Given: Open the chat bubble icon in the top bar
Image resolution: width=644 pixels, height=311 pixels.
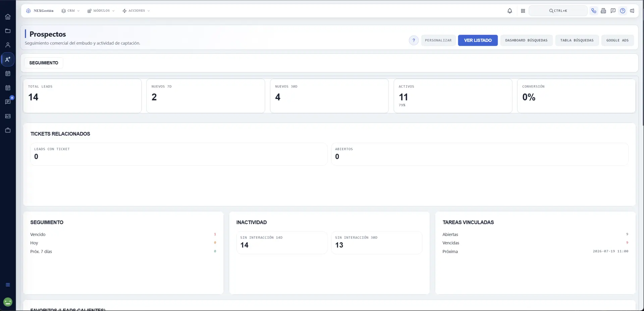Looking at the screenshot, I should point(613,11).
